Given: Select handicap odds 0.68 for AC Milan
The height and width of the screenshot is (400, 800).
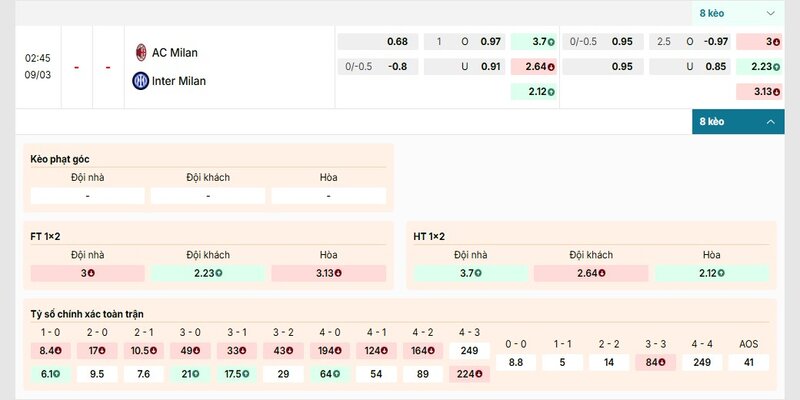Looking at the screenshot, I should (x=378, y=42).
